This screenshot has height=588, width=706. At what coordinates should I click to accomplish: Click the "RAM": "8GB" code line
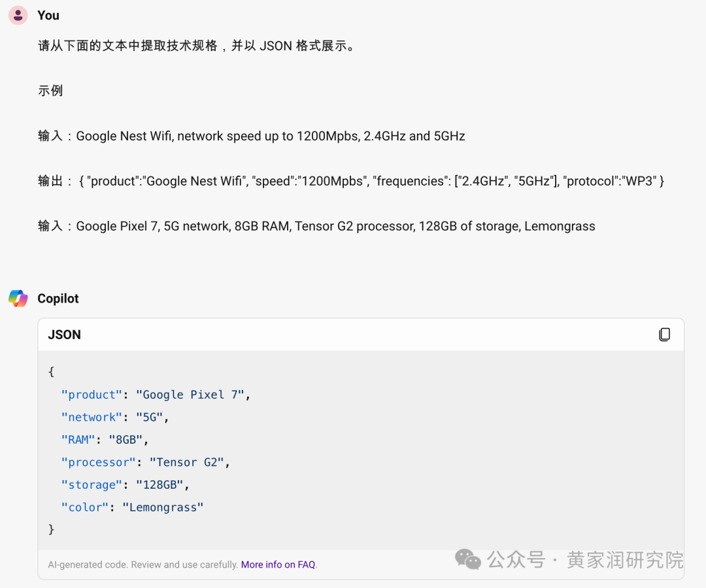click(x=105, y=440)
